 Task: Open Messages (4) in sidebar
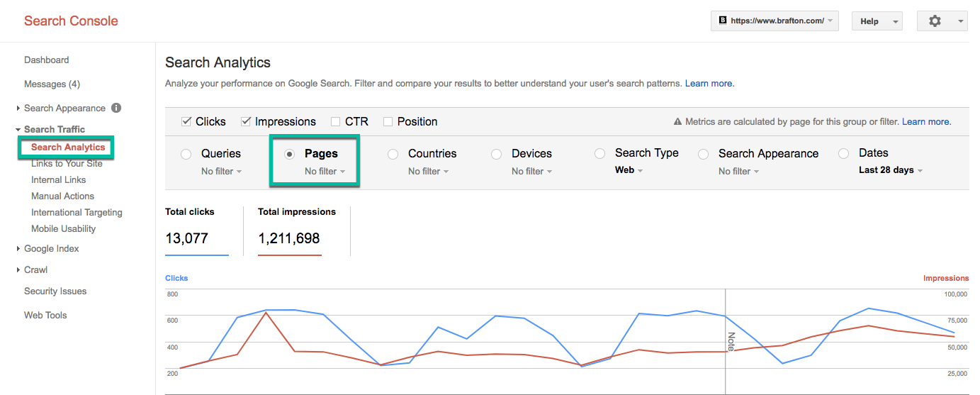[x=52, y=84]
